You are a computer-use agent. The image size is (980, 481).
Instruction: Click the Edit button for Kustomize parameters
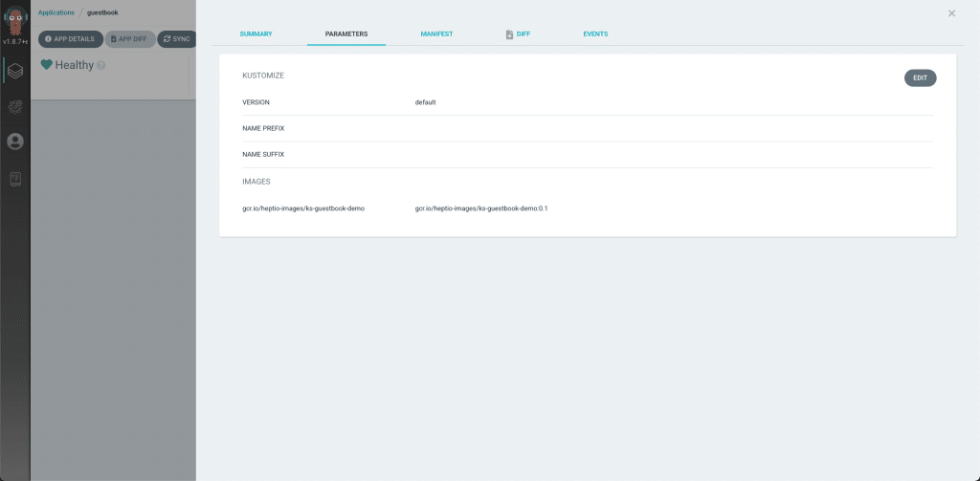click(920, 78)
